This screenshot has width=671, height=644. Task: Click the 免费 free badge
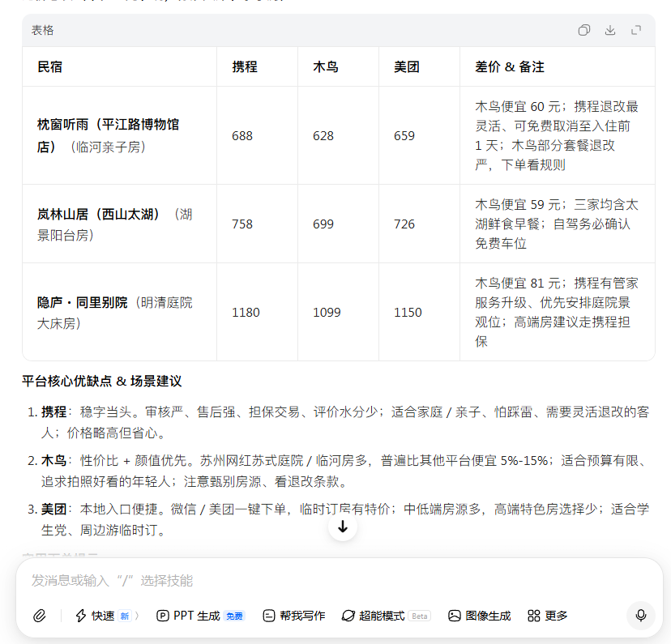[x=234, y=616]
